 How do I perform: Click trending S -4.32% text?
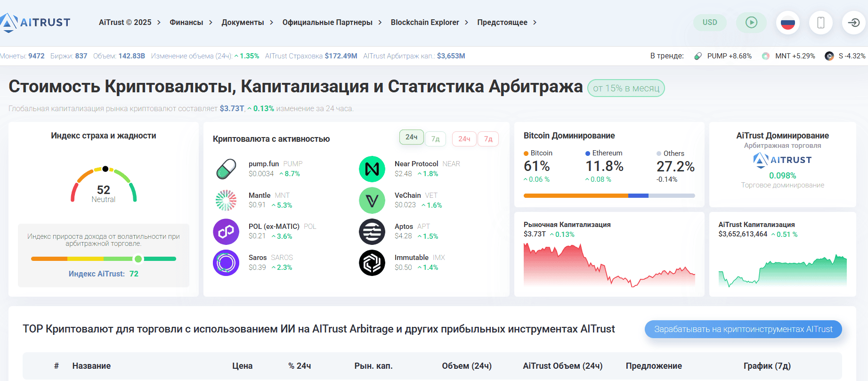pos(852,56)
